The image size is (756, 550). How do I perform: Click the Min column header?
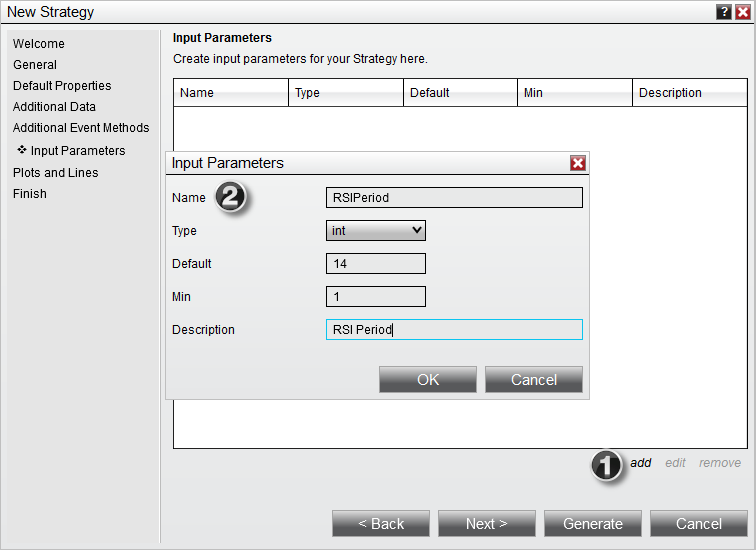point(575,93)
